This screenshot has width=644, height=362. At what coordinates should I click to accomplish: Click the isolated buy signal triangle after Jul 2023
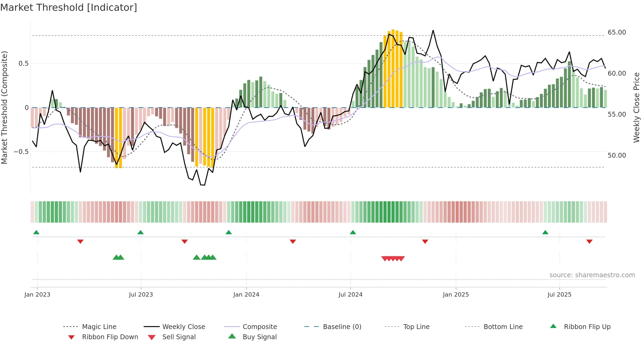(196, 257)
